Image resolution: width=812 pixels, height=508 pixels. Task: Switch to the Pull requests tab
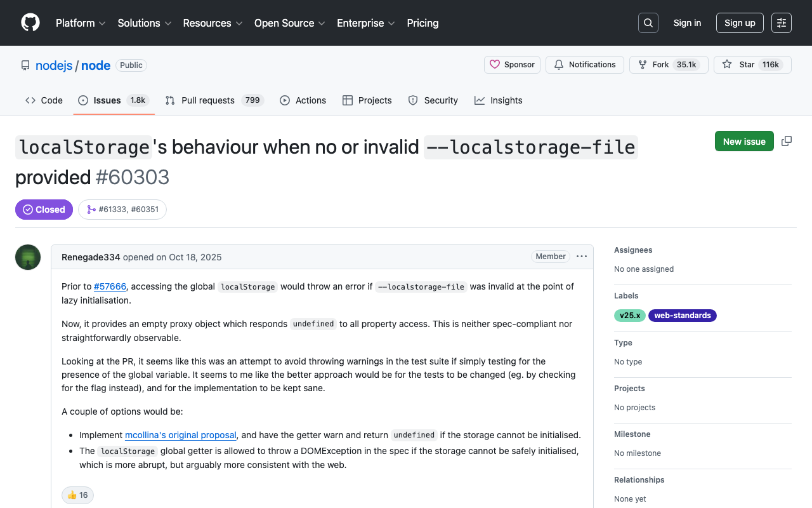point(206,100)
